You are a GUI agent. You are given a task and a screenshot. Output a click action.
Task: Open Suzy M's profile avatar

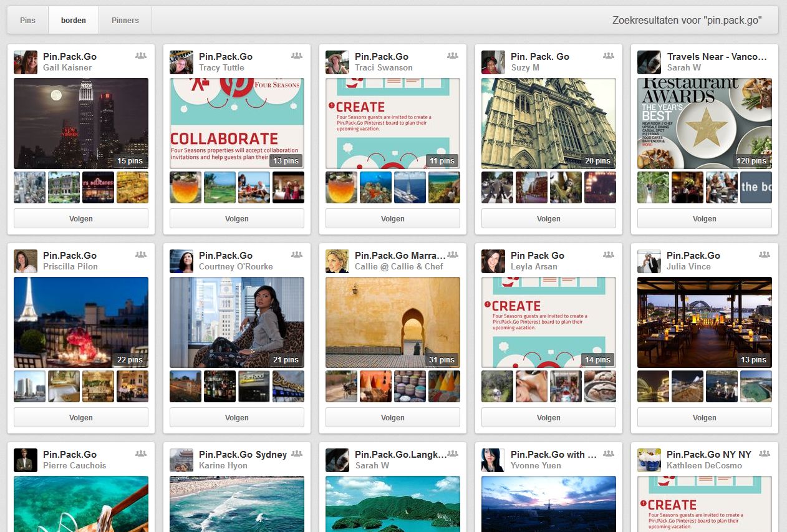click(493, 62)
